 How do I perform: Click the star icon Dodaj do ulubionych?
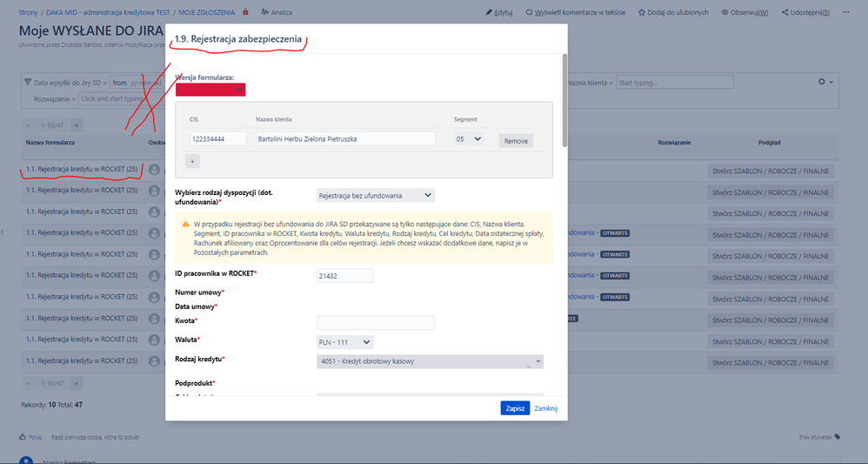pyautogui.click(x=642, y=12)
